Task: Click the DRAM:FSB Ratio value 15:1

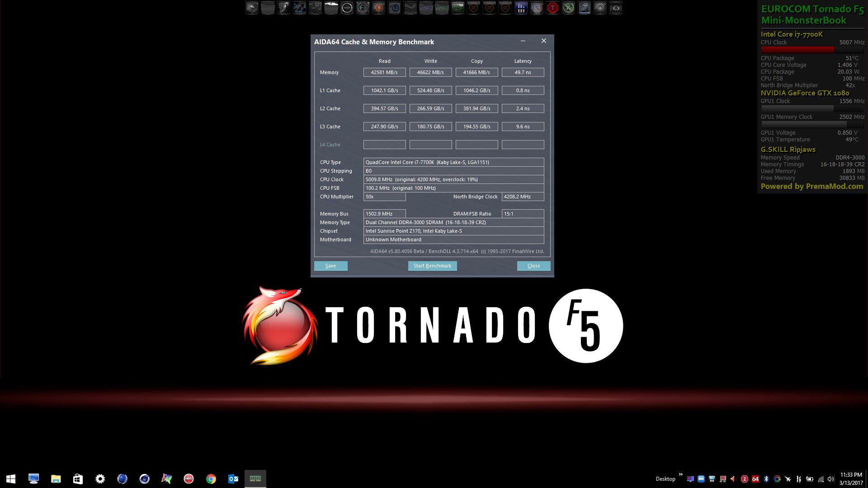Action: coord(523,214)
